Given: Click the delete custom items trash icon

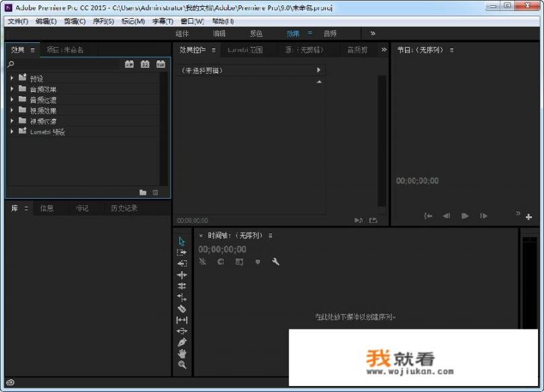Looking at the screenshot, I should (155, 193).
